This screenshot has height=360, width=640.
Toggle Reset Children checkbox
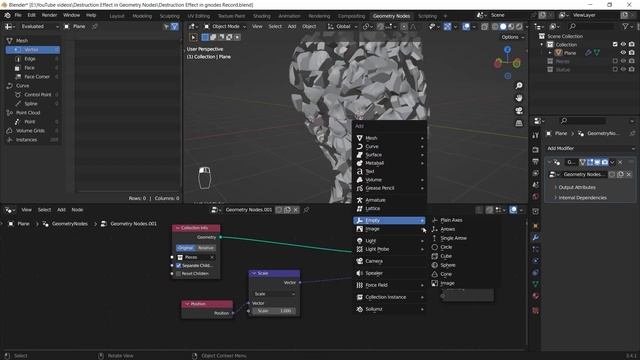[x=178, y=273]
